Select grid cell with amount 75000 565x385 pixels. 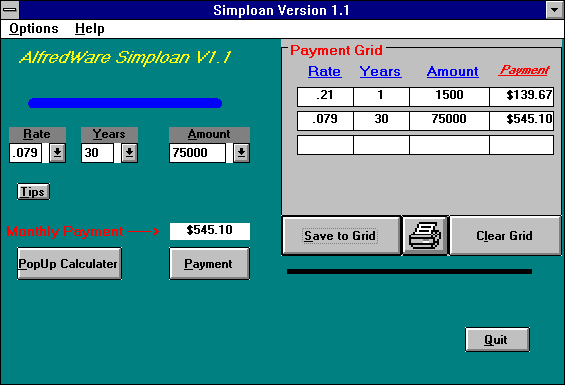pos(449,121)
